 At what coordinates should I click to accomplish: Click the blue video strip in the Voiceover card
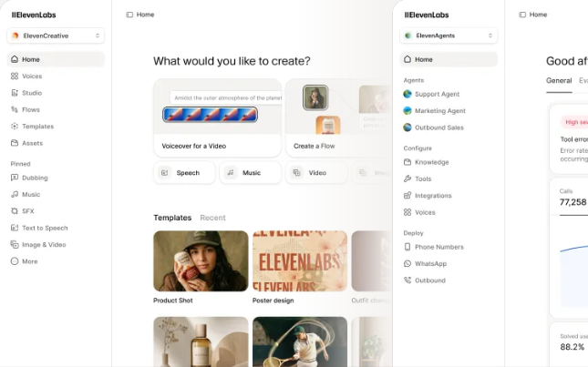point(210,115)
